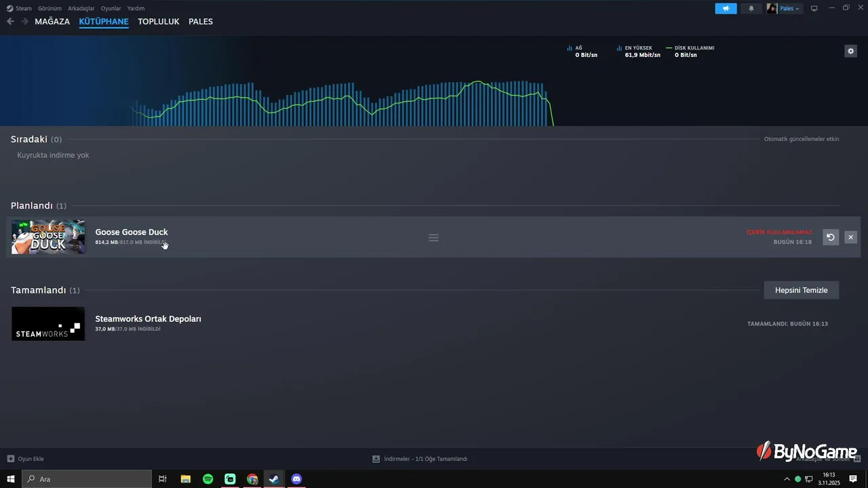Open İndirmeler status bar download icon

point(376,459)
